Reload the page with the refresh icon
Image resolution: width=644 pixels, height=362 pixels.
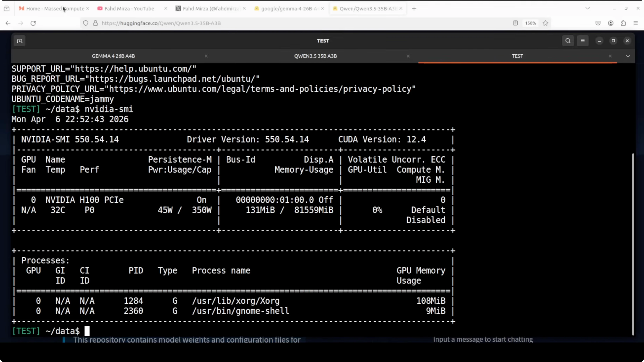[33, 23]
